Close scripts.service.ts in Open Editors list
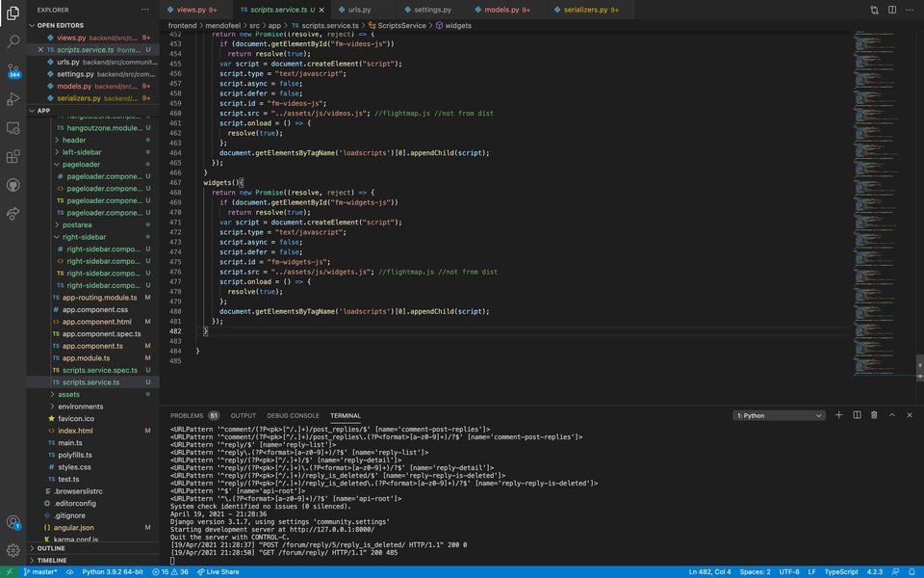 point(40,49)
